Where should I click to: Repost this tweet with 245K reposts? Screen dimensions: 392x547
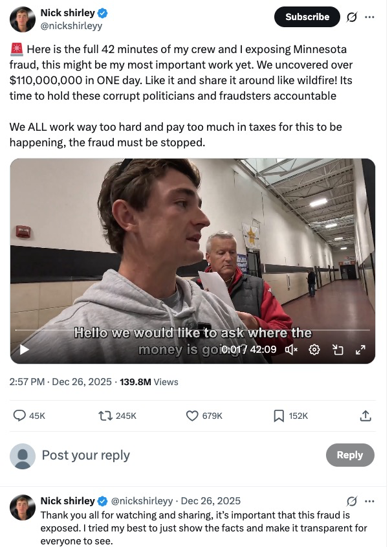pyautogui.click(x=105, y=416)
